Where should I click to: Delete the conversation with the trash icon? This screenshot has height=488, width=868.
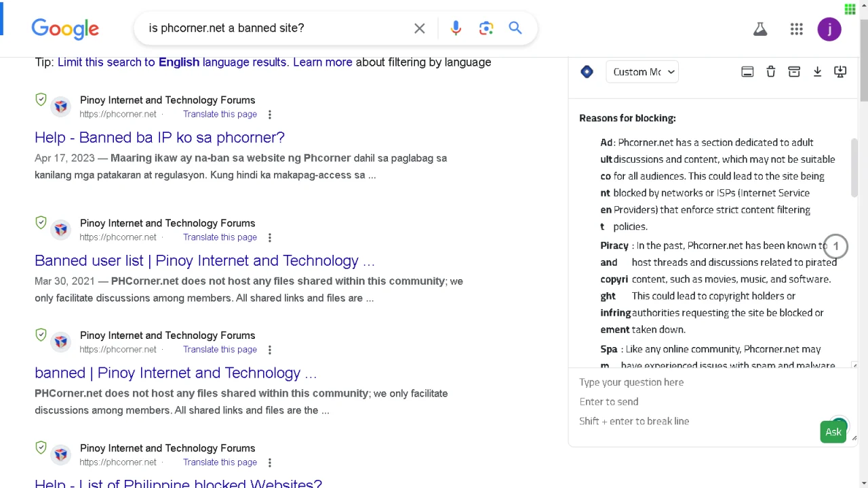coord(771,72)
